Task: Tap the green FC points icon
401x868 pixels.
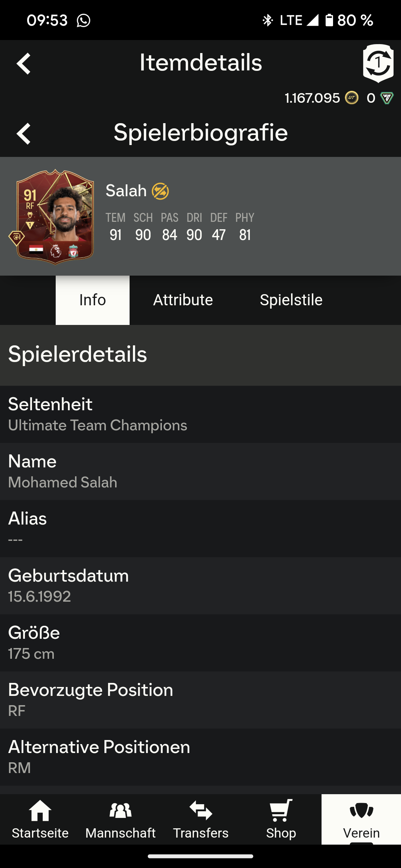Action: pos(387,98)
